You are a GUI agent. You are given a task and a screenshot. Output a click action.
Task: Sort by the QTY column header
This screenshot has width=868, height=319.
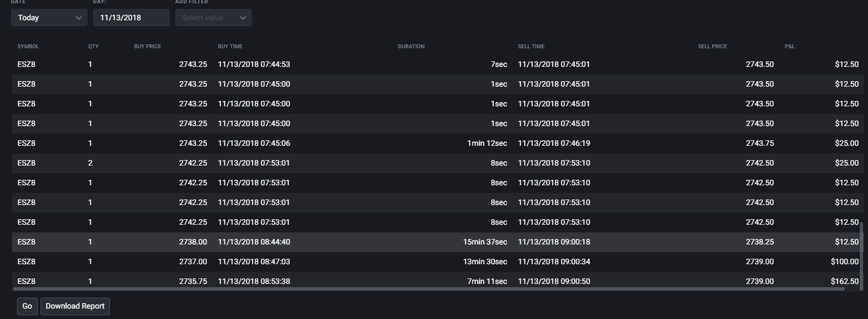[93, 47]
